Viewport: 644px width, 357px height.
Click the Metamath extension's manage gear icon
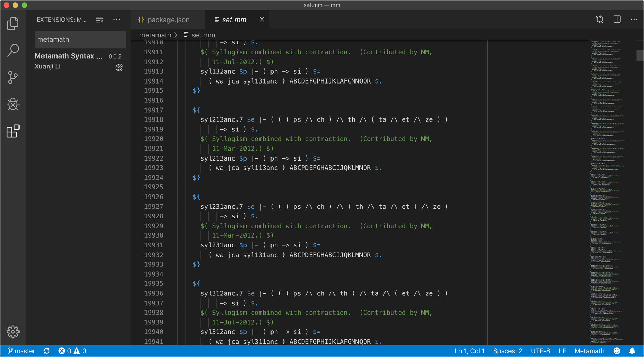coord(119,67)
